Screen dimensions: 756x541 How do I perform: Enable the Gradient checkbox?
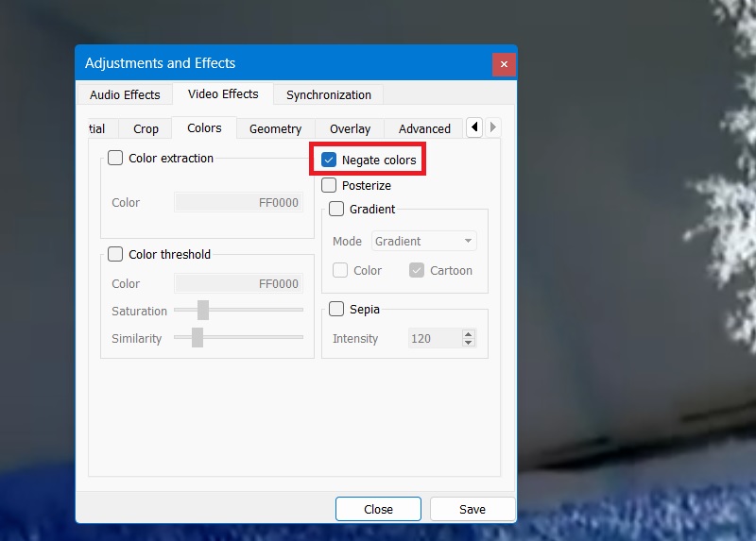tap(336, 209)
